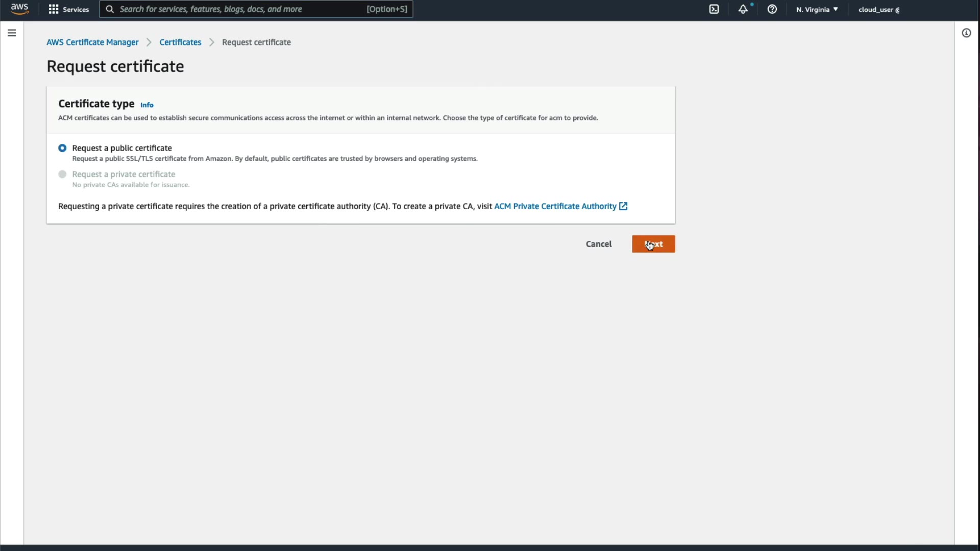
Task: Click the orange Next button
Action: coord(653,244)
